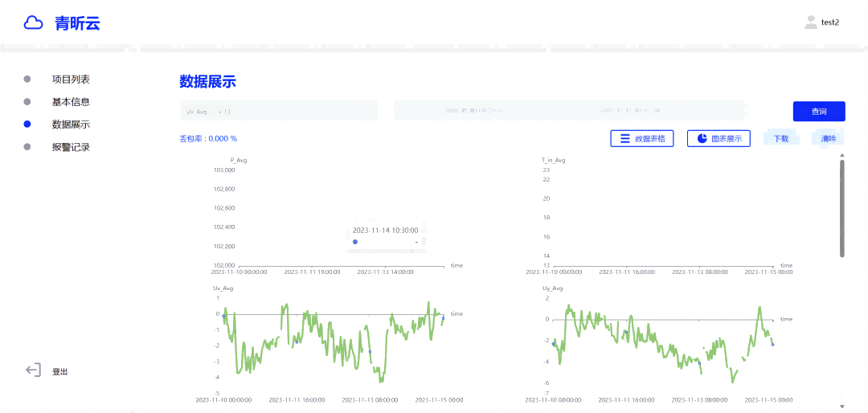Click the list icon in 数据表格 button
The image size is (868, 413).
[x=624, y=139]
